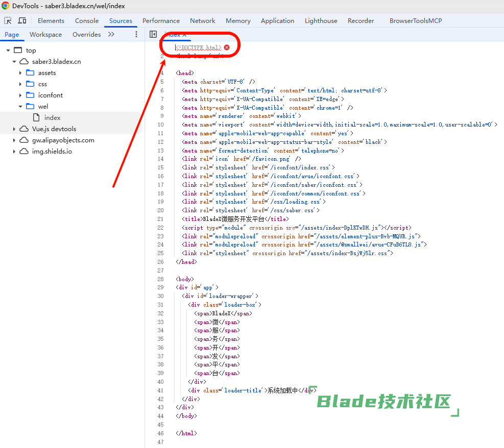Expand the gw.alipayobjects.com node arrow
504x448 pixels.
tap(14, 140)
